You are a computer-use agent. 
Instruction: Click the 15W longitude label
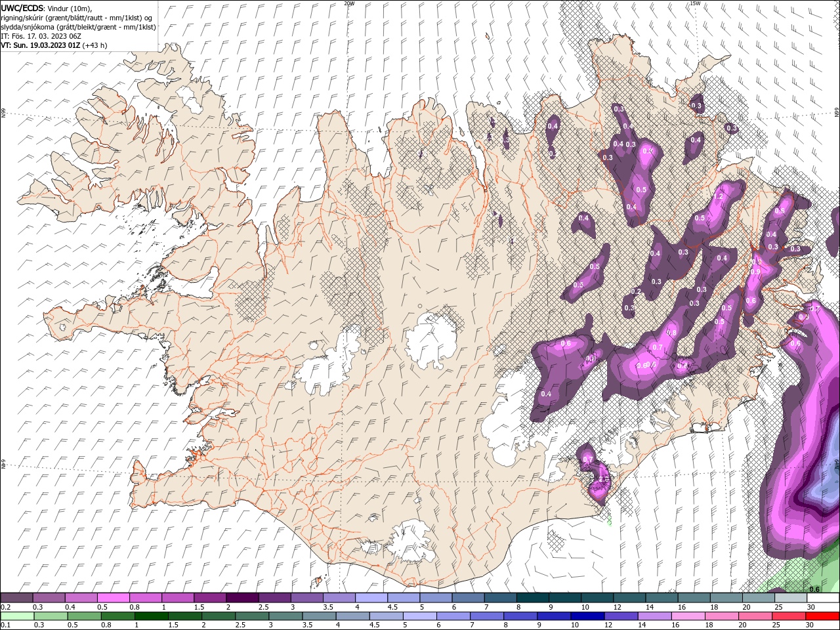pos(695,3)
